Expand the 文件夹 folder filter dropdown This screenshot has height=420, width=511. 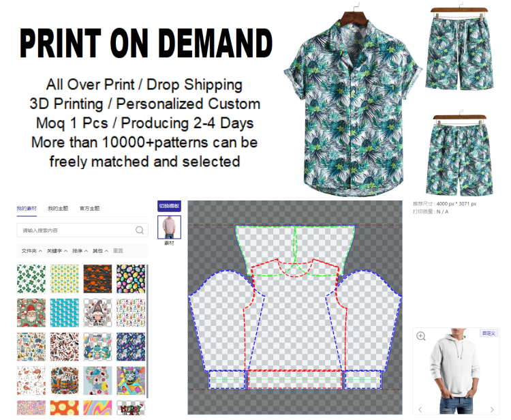pyautogui.click(x=31, y=251)
